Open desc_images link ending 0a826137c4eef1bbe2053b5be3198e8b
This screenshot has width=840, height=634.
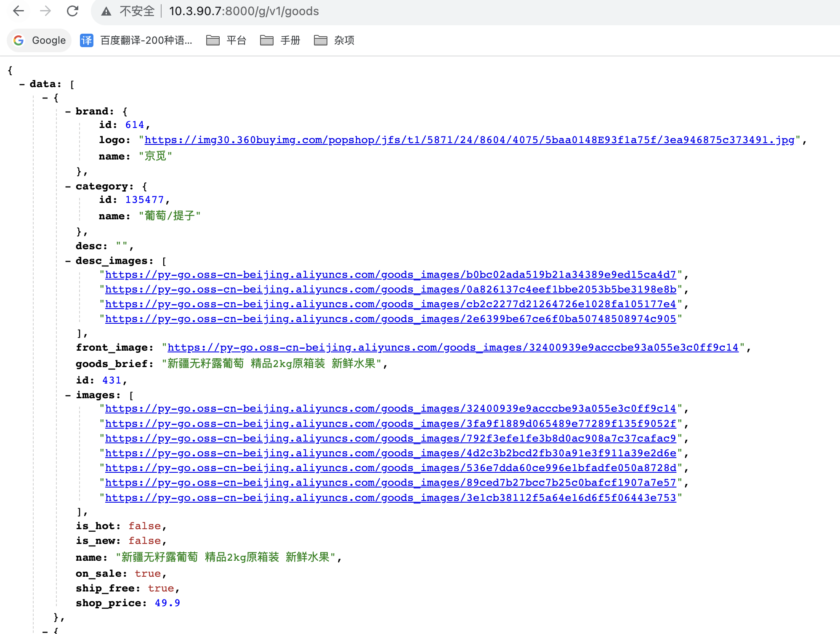[x=391, y=290]
